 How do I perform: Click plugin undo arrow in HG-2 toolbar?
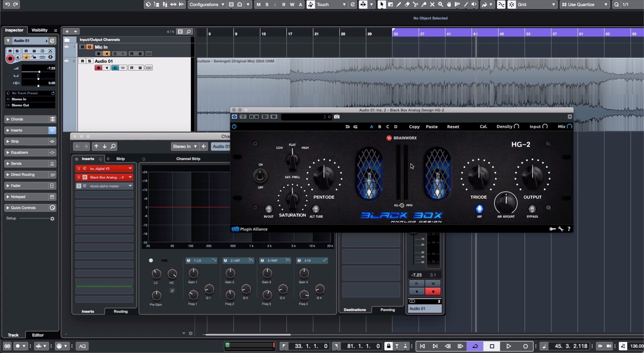[x=347, y=127]
